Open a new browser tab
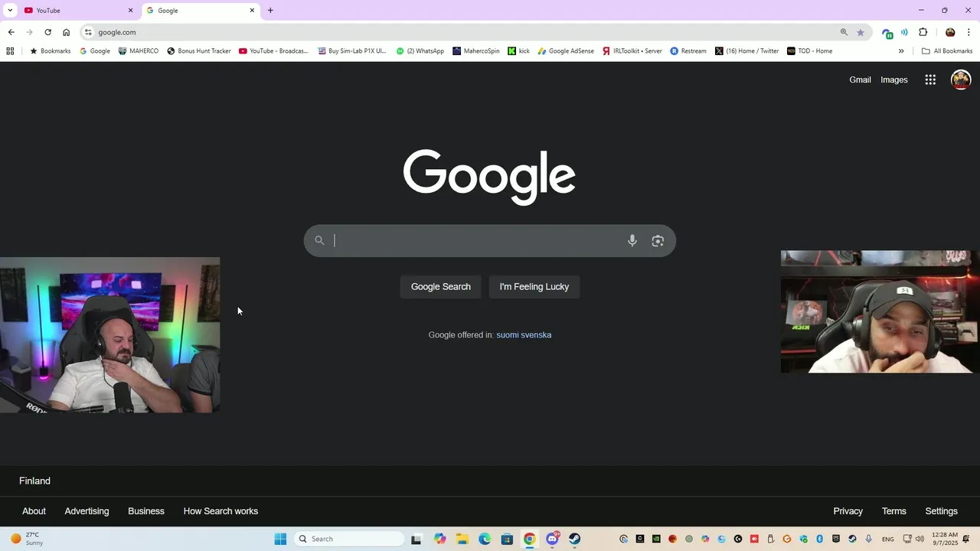This screenshot has width=980, height=551. pos(270,11)
